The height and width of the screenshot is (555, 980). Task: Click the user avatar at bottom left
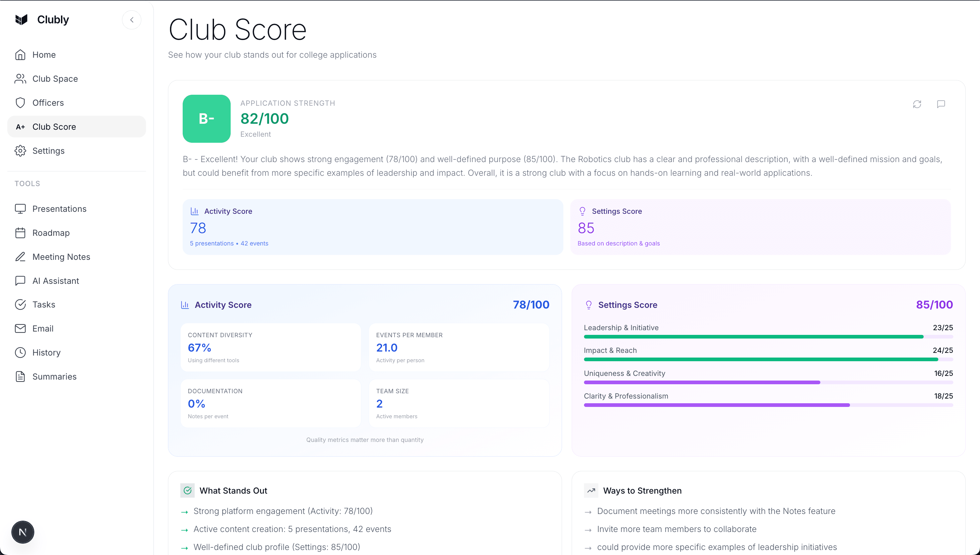[x=22, y=532]
